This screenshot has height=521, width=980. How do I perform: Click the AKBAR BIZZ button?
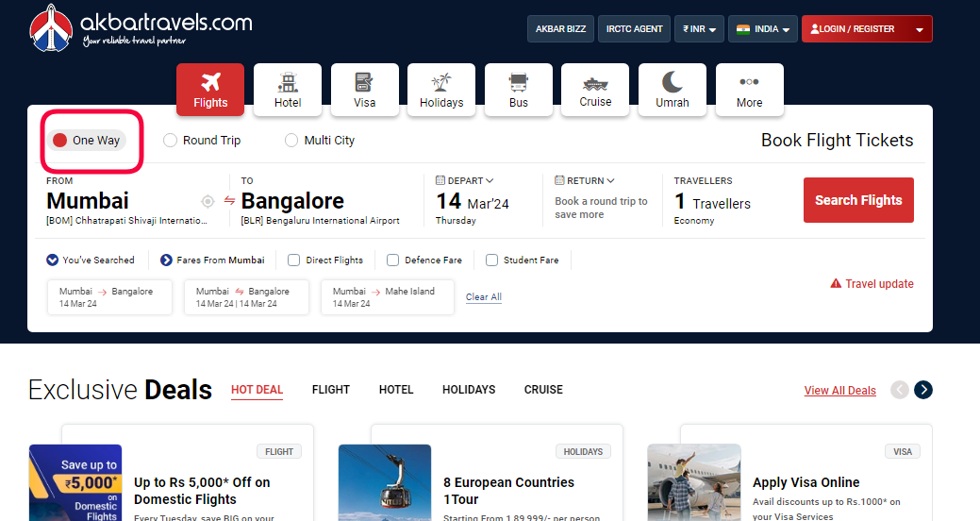pos(560,28)
